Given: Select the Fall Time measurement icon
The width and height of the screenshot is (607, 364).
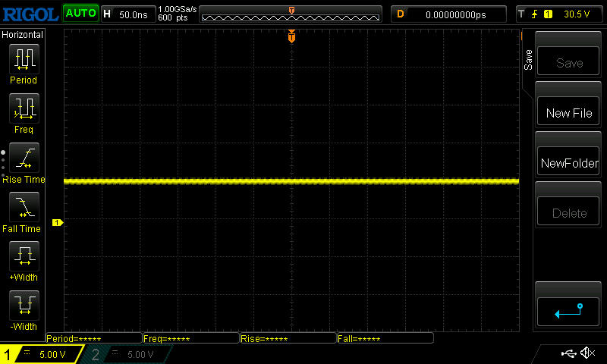Looking at the screenshot, I should (24, 207).
